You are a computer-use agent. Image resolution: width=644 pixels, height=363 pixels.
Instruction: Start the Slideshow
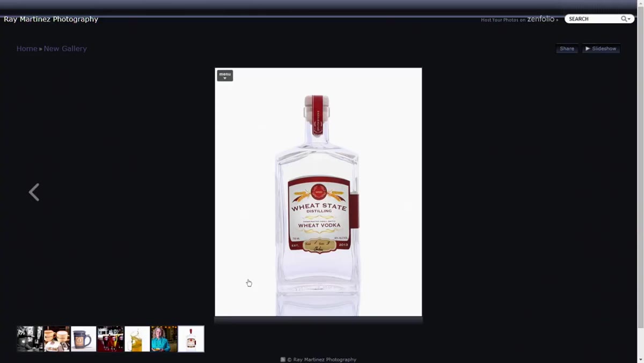(x=601, y=48)
